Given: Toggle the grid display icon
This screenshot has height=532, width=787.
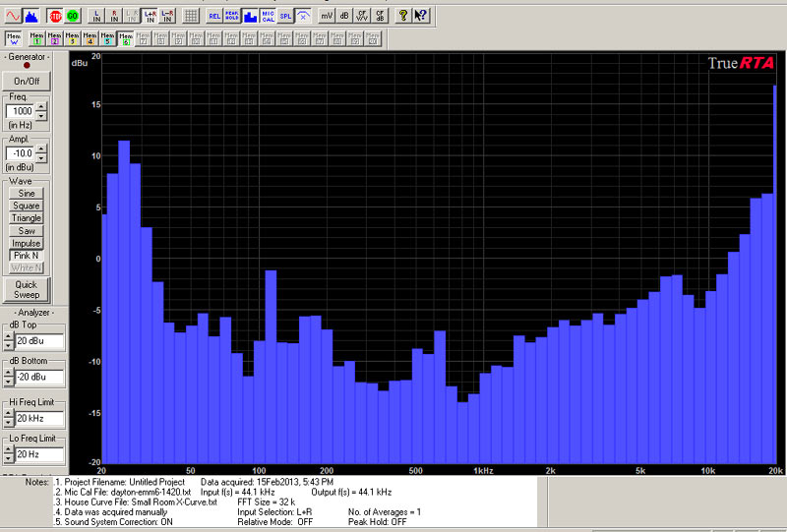Looking at the screenshot, I should 191,16.
